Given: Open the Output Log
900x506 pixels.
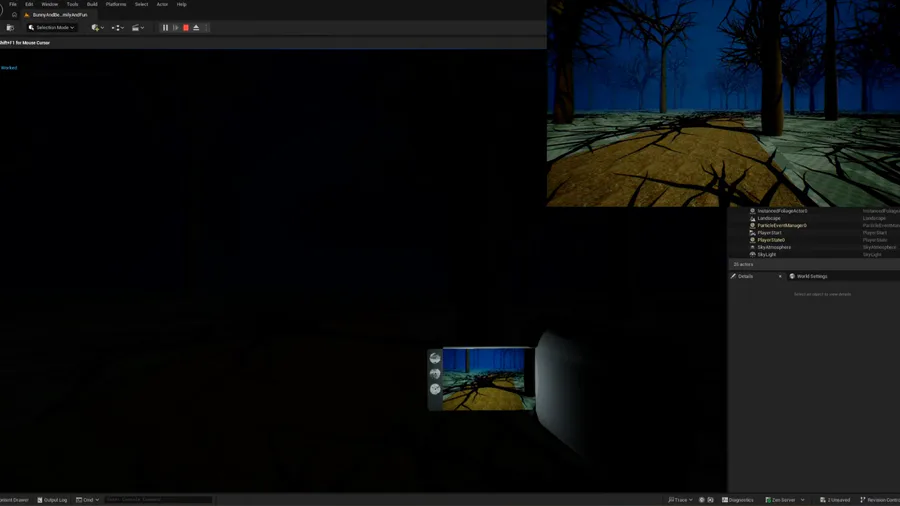Looking at the screenshot, I should pyautogui.click(x=52, y=500).
